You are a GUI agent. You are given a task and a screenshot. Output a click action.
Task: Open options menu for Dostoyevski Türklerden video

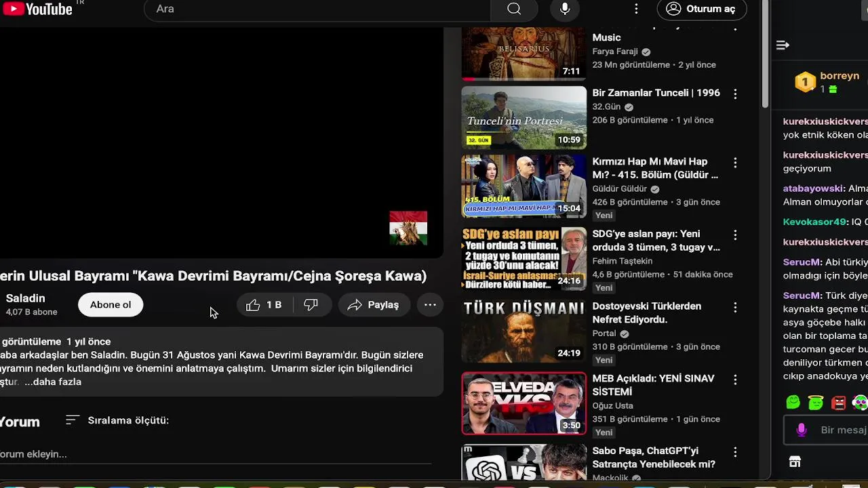click(x=735, y=308)
